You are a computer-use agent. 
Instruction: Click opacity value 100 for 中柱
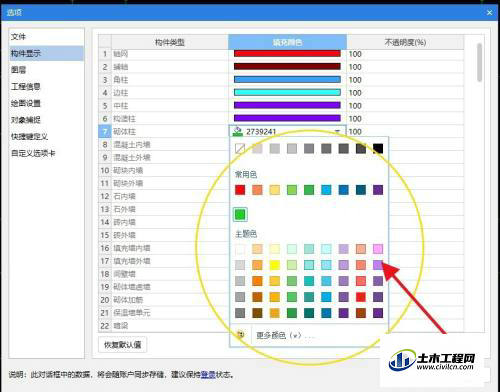coord(355,106)
